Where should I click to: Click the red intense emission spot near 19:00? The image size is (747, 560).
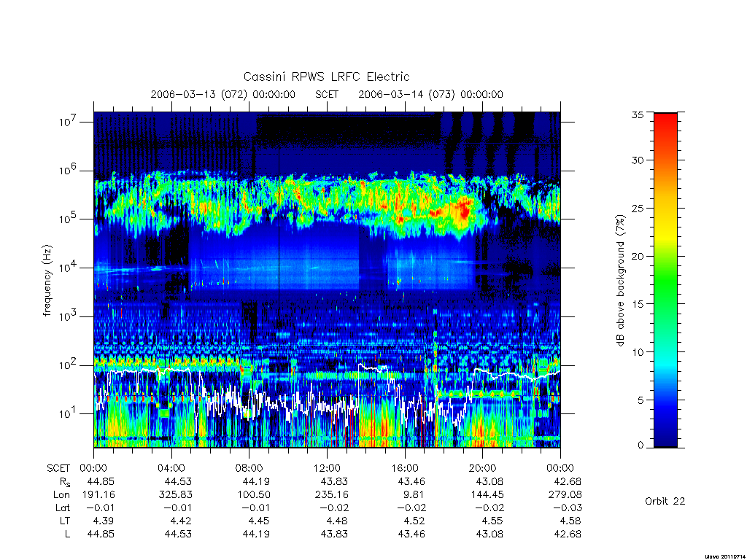point(462,209)
